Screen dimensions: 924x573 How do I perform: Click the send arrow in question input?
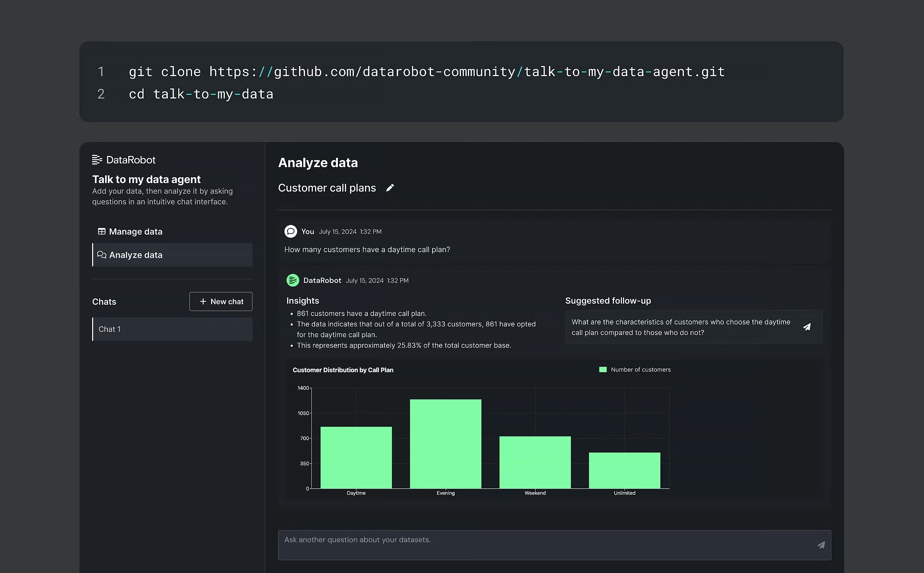coord(821,545)
